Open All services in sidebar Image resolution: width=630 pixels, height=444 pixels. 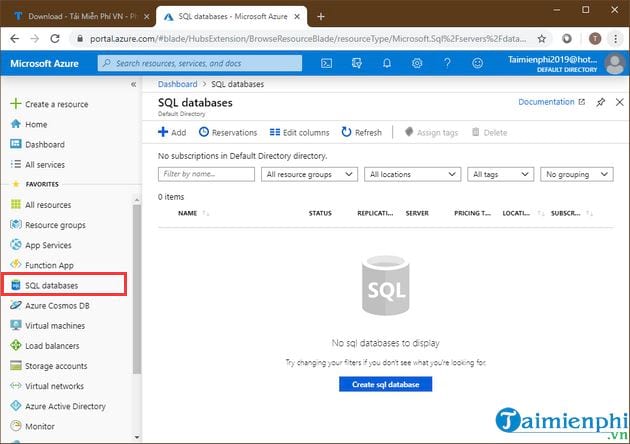point(37,164)
